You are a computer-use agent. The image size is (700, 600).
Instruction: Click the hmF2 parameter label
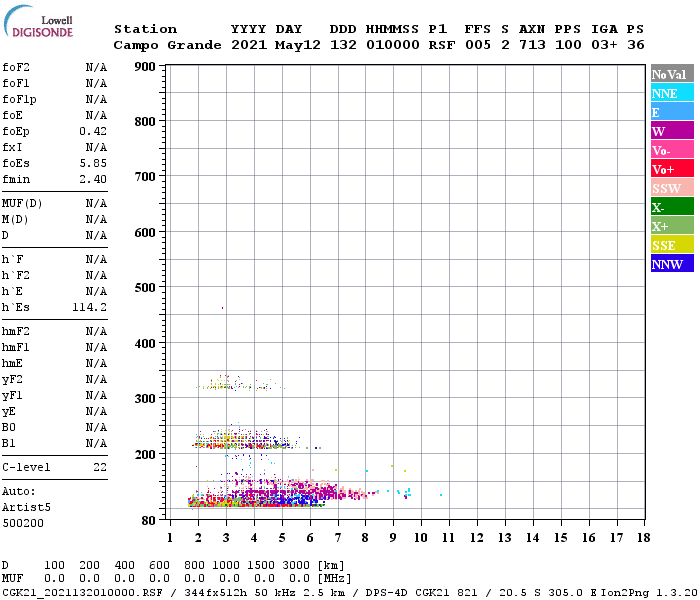tap(16, 331)
